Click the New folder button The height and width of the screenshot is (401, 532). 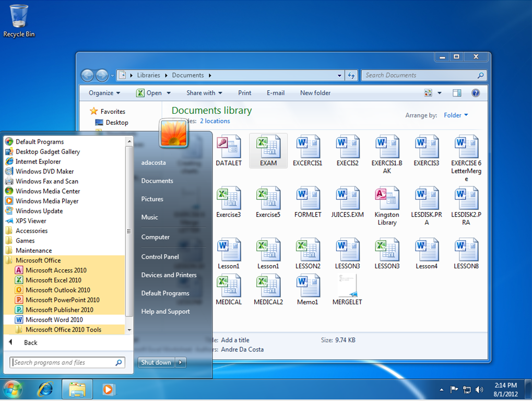tap(315, 93)
